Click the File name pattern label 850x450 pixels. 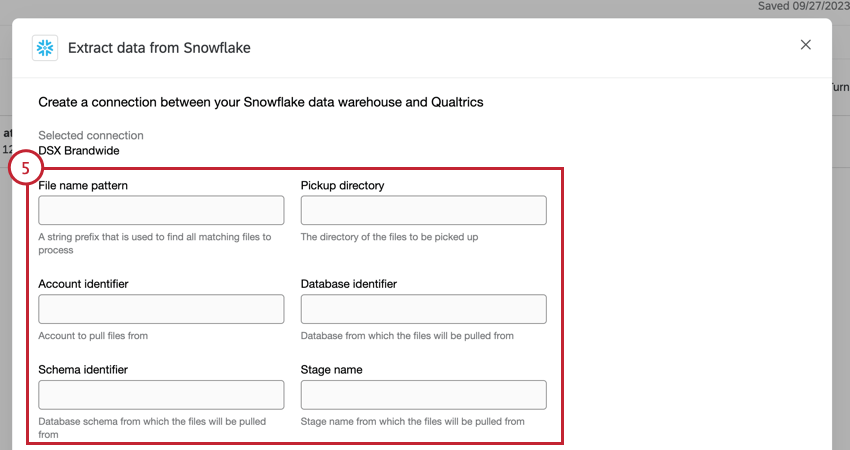[83, 185]
